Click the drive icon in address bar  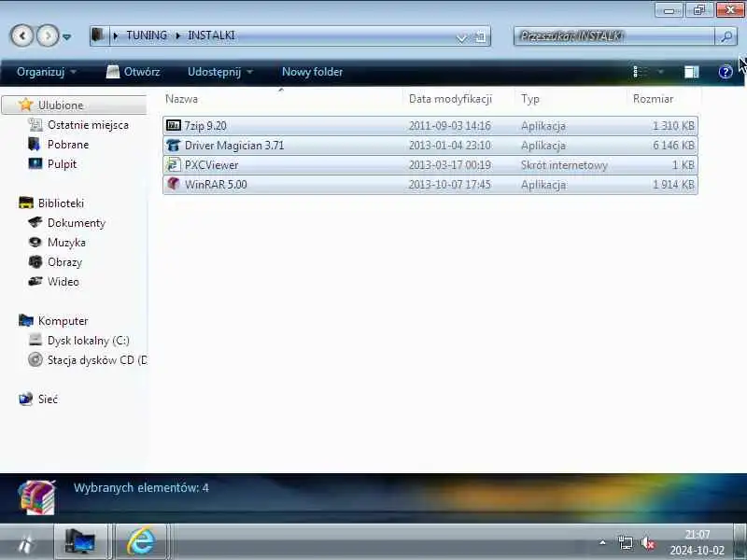click(x=98, y=35)
